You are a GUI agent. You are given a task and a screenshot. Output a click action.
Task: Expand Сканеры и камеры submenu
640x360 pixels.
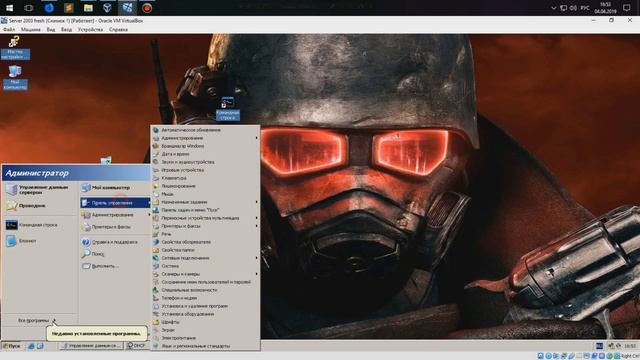click(x=205, y=274)
